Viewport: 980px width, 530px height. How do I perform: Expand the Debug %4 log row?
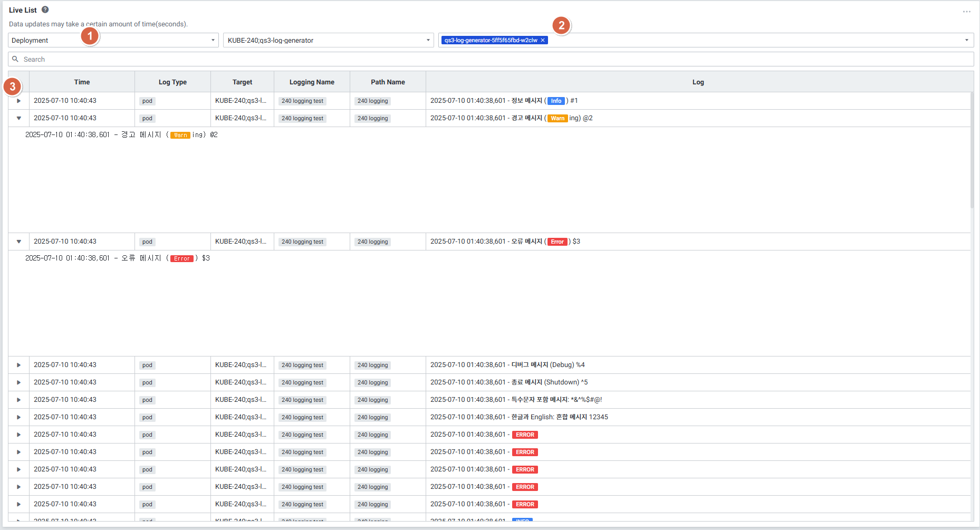(x=19, y=365)
